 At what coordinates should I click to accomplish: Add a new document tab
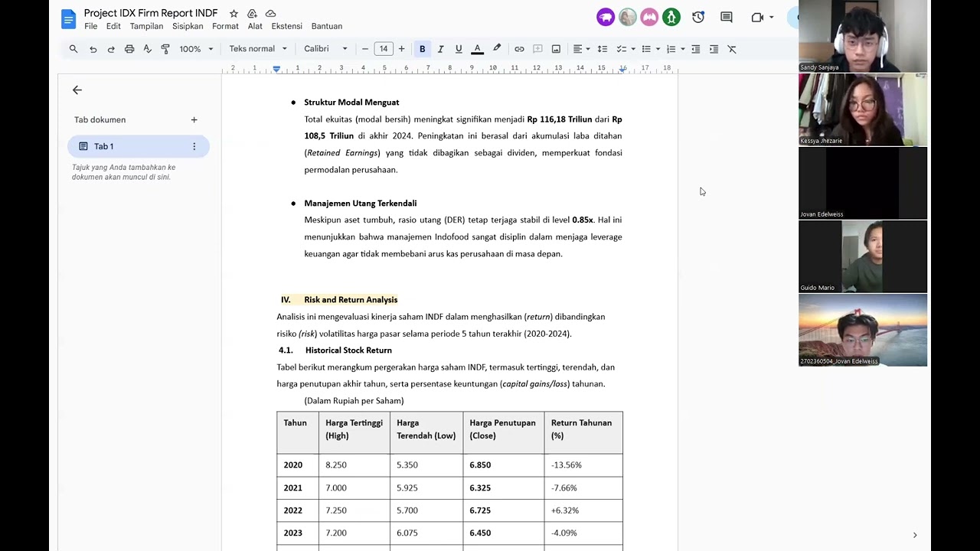point(194,120)
